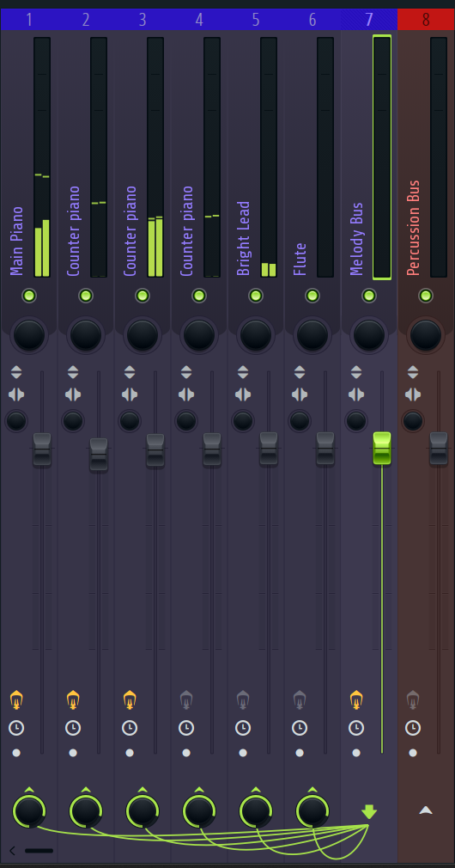
Task: Select mixer track number 8 header
Action: point(426,20)
